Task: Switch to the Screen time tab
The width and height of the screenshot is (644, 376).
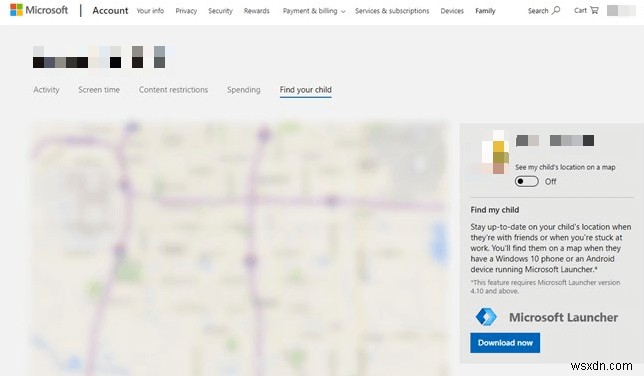Action: 99,90
